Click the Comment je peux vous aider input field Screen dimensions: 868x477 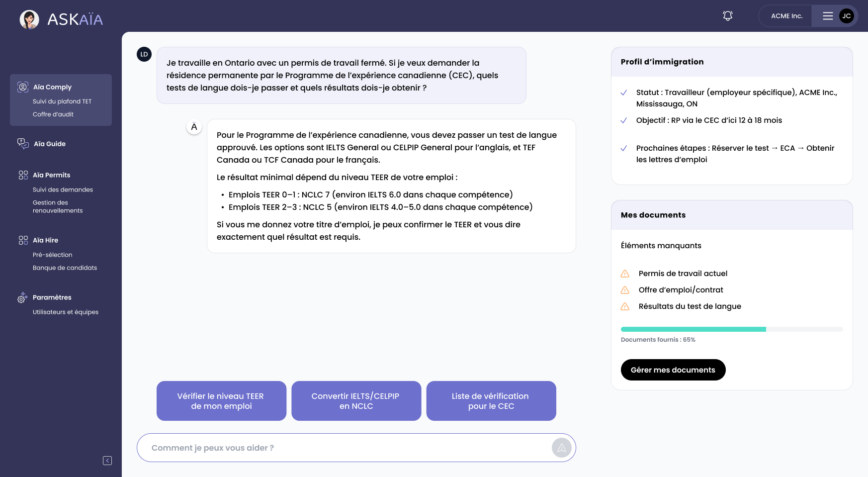pyautogui.click(x=348, y=448)
